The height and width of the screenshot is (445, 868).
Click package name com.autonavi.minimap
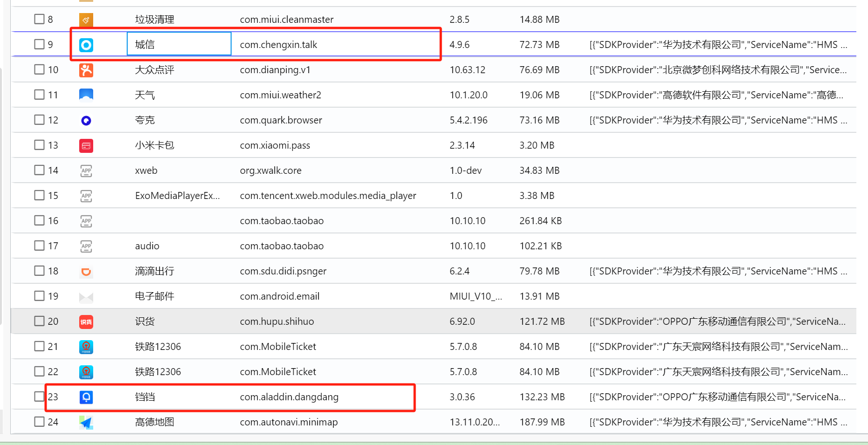tap(289, 422)
